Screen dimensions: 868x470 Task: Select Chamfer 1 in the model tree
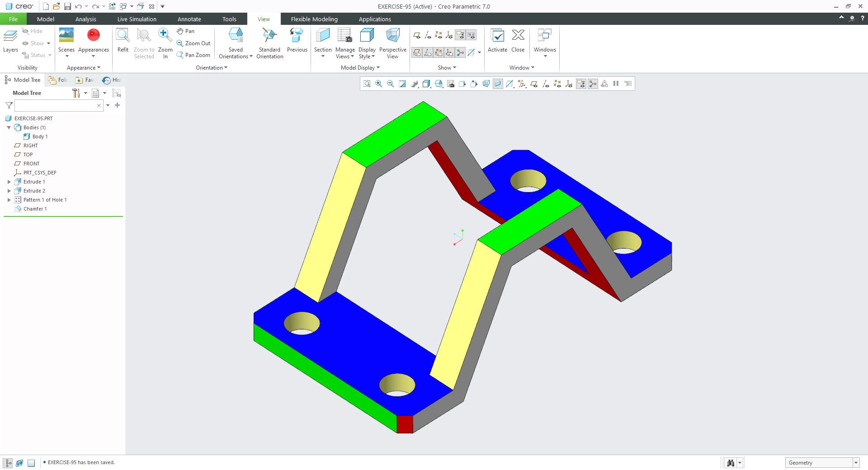35,209
